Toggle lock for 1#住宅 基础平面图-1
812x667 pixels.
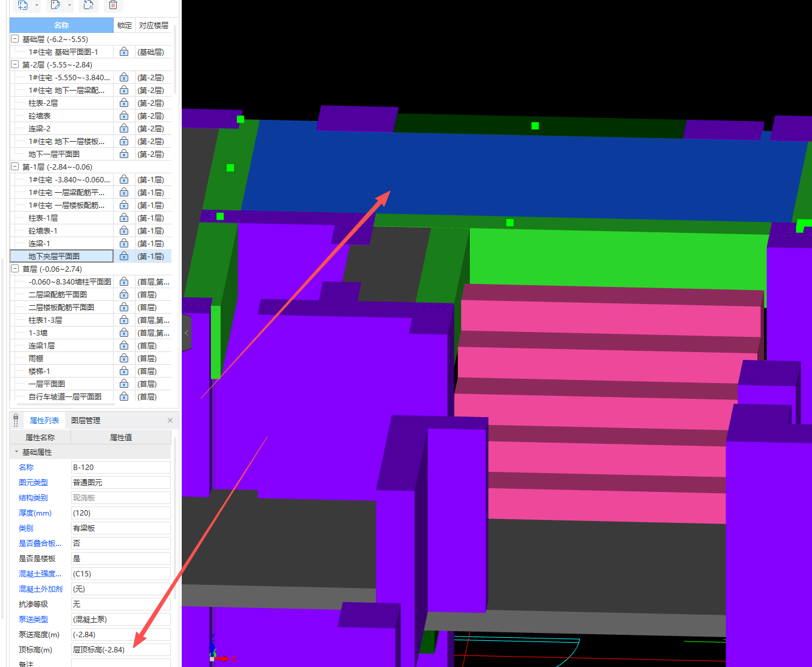(124, 52)
